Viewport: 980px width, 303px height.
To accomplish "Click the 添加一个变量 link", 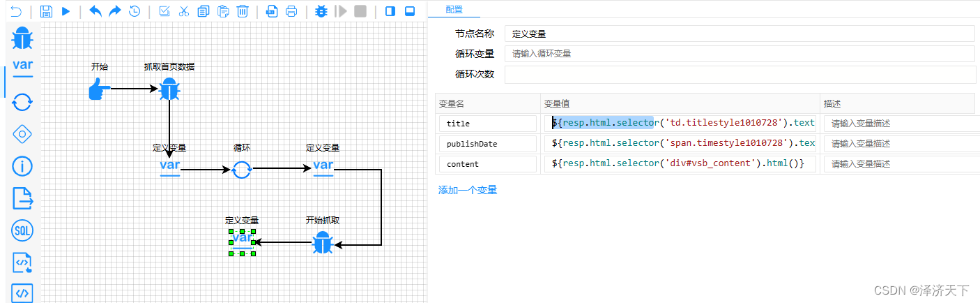I will 468,190.
